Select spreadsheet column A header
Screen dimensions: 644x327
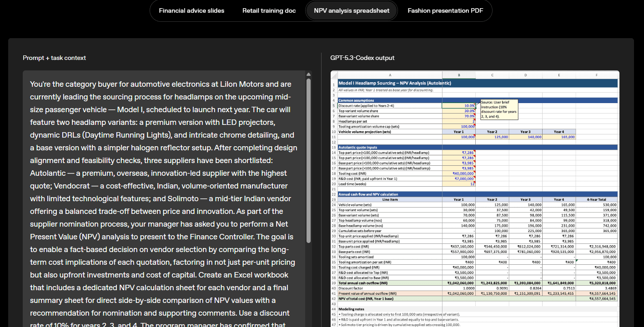tap(390, 74)
